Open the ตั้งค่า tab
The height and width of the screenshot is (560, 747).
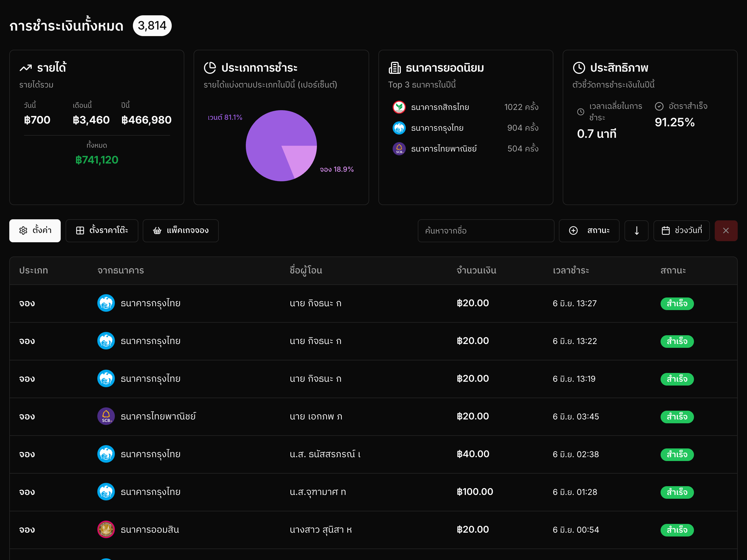[35, 231]
